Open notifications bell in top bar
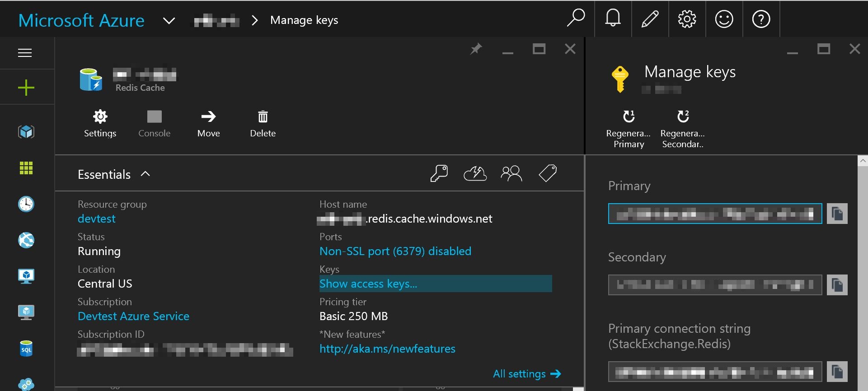Viewport: 868px width, 391px height. (613, 19)
